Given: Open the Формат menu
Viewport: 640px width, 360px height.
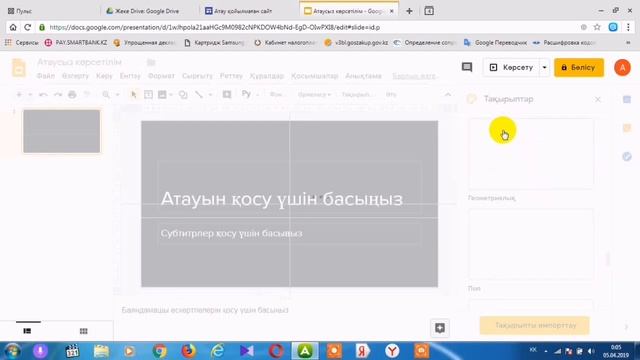Looking at the screenshot, I should pos(161,76).
